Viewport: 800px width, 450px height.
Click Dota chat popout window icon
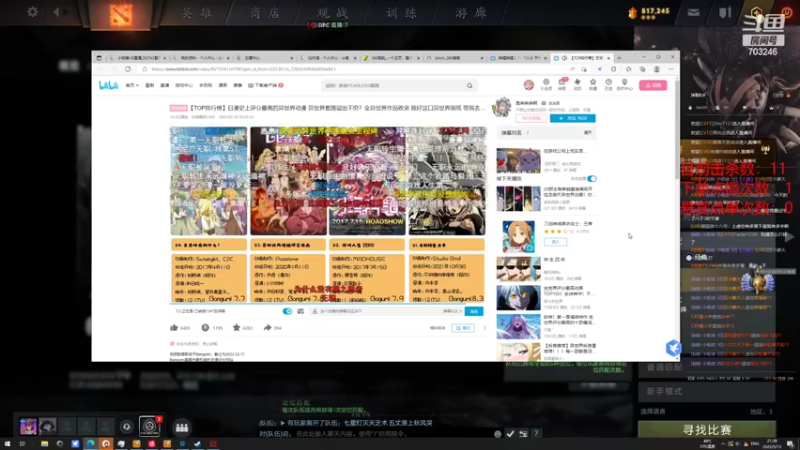click(523, 434)
